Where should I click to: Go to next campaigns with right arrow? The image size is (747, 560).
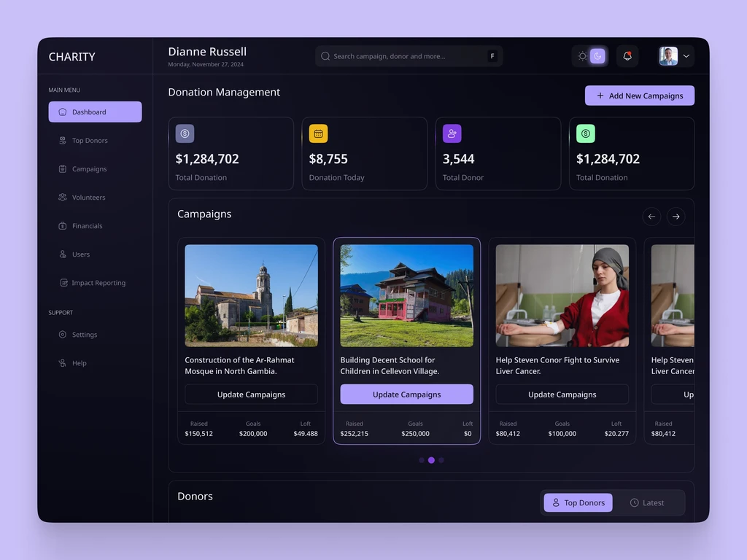click(x=676, y=217)
